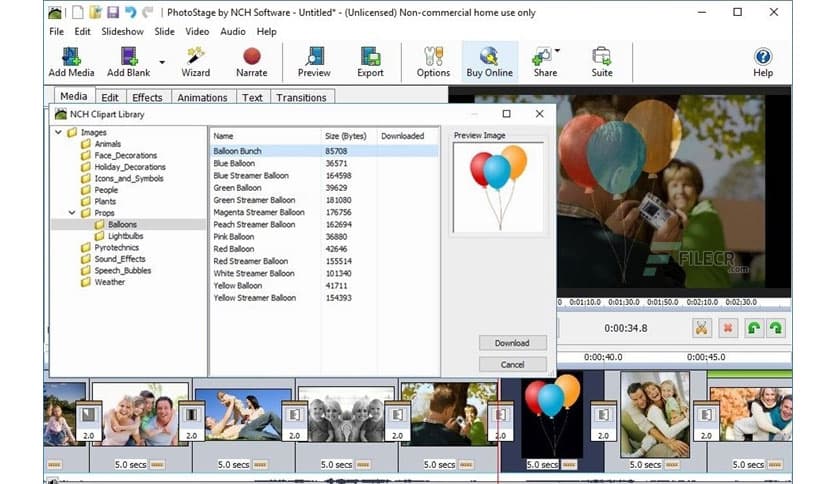Open the Edit menu
Image resolution: width=836 pixels, height=484 pixels.
(x=82, y=31)
